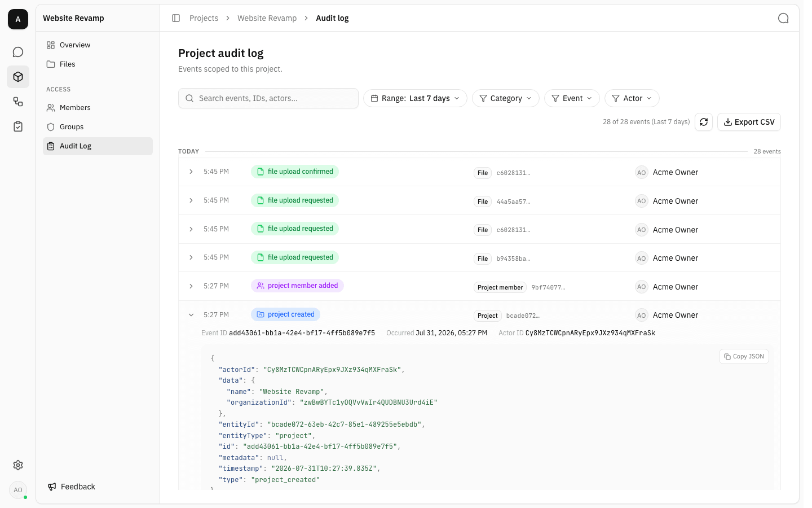Copy JSON of the project created event
This screenshot has width=812, height=508.
tap(744, 357)
